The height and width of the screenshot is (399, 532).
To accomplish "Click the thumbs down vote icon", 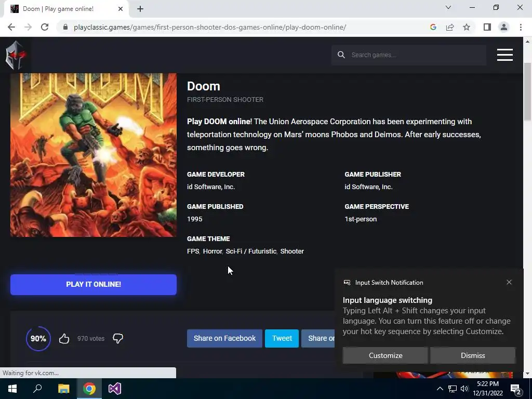I will click(118, 338).
